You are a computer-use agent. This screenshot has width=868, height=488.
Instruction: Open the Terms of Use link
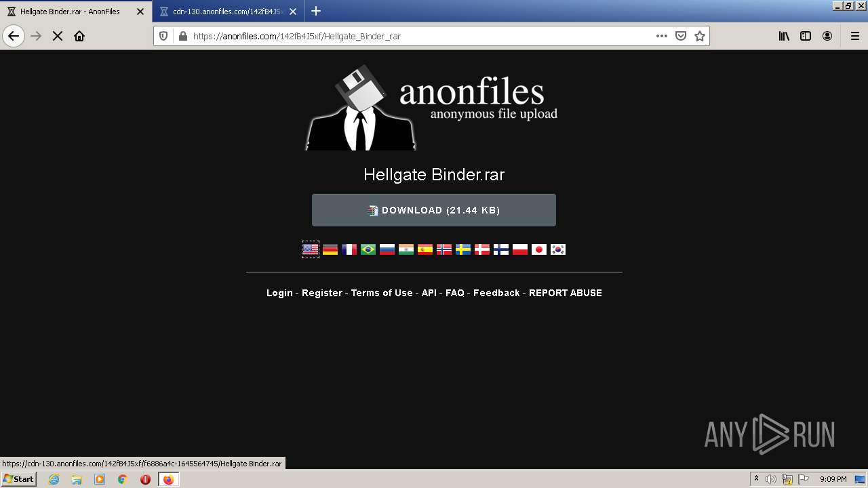click(382, 293)
